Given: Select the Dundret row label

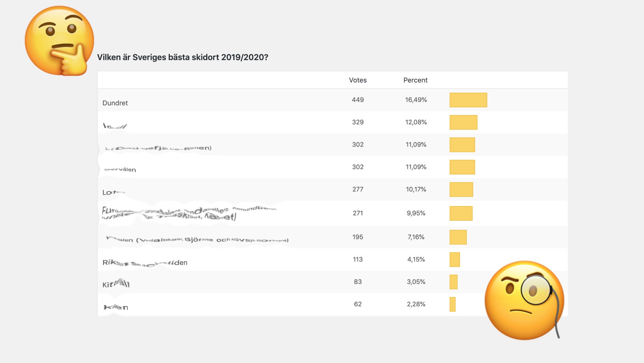Looking at the screenshot, I should click(115, 103).
